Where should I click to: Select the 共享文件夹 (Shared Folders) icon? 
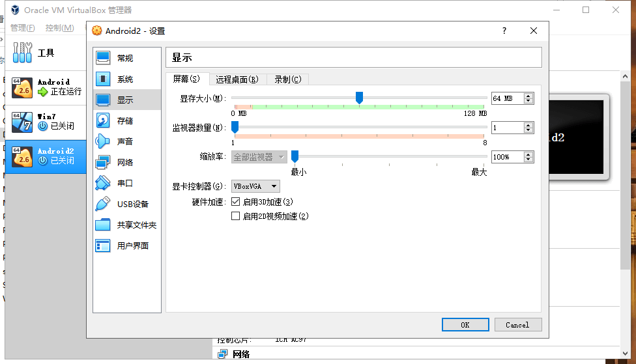(x=103, y=225)
